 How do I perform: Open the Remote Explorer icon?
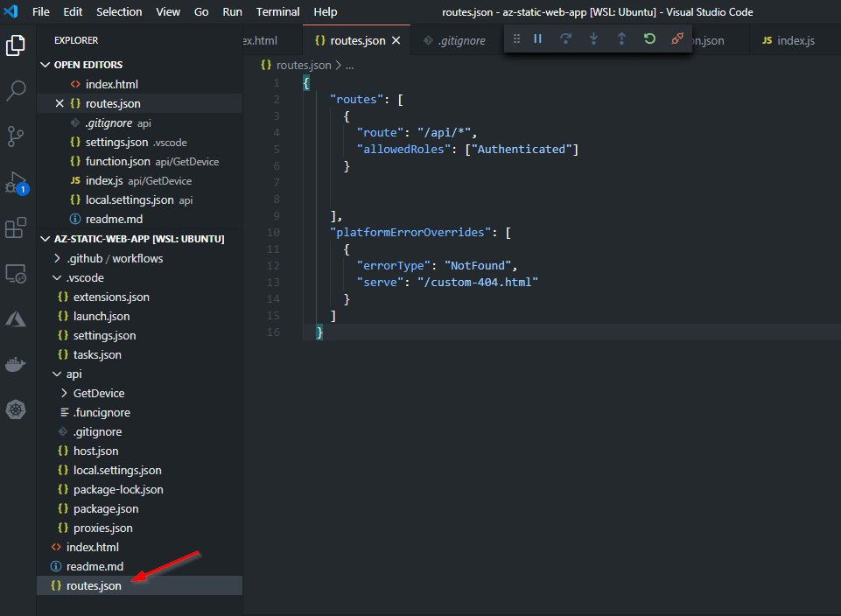[x=16, y=274]
